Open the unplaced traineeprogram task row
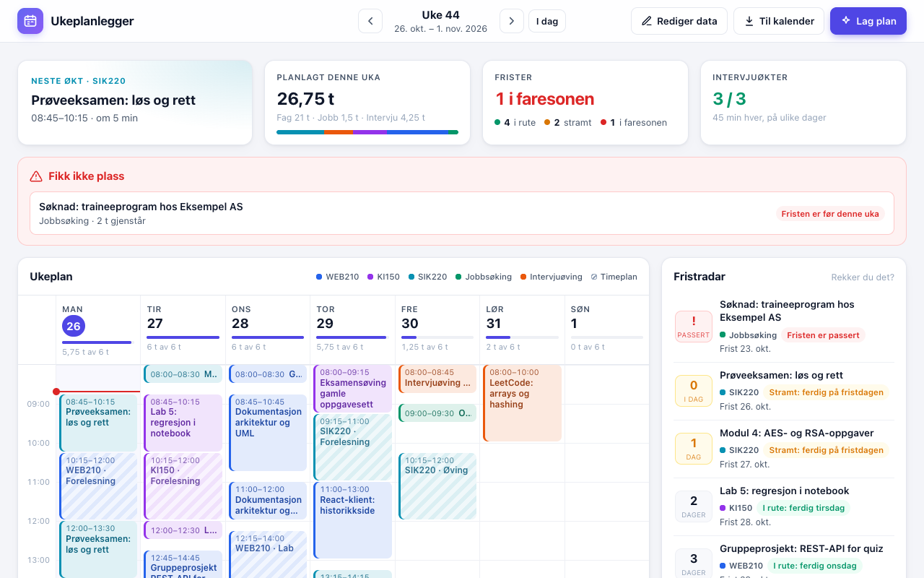The width and height of the screenshot is (924, 578). pyautogui.click(x=462, y=213)
